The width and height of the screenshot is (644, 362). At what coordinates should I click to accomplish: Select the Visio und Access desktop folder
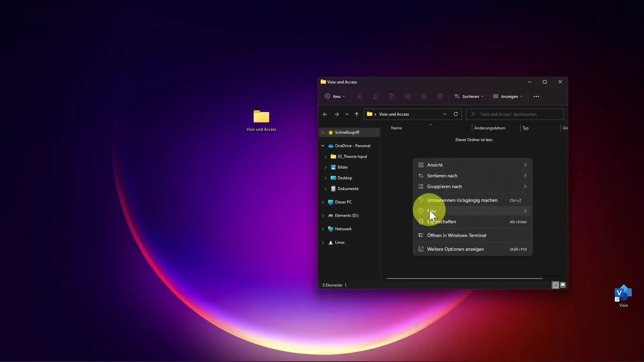pyautogui.click(x=261, y=120)
